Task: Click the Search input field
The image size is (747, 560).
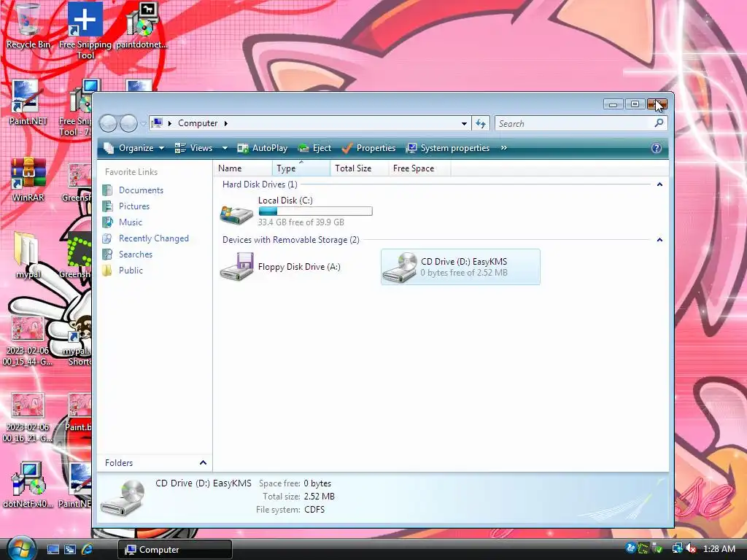Action: [x=574, y=124]
